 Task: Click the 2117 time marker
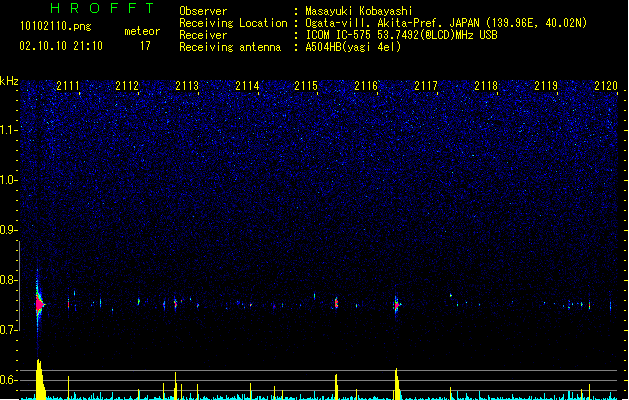point(426,86)
